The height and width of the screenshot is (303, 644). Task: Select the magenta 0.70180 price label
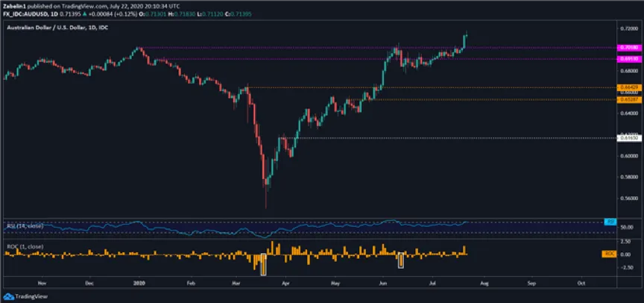(628, 48)
